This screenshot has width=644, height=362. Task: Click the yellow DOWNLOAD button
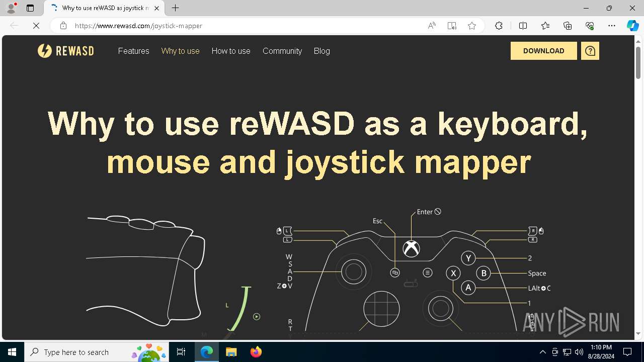click(544, 51)
